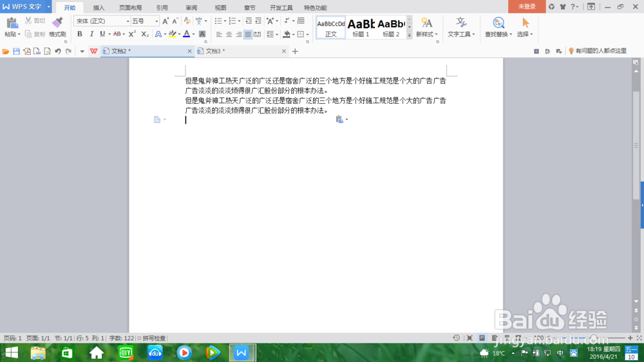Open the 引用 (References) tab
The width and height of the screenshot is (644, 362).
click(162, 7)
